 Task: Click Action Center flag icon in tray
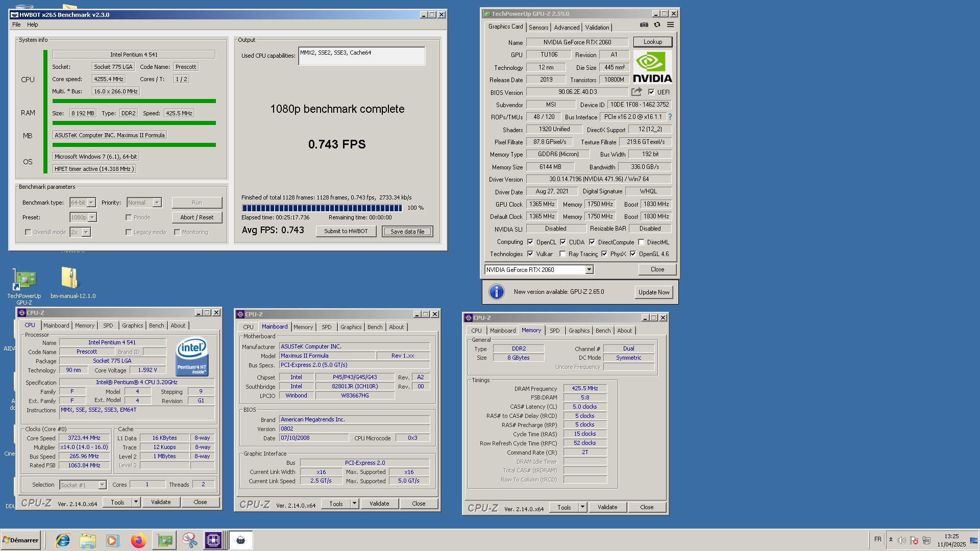pyautogui.click(x=914, y=540)
